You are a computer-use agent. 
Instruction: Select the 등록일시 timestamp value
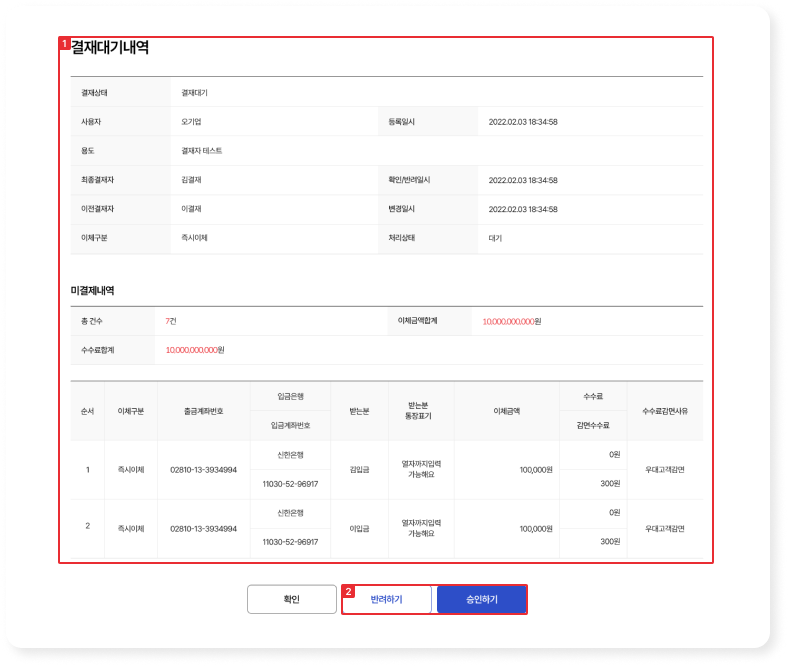pos(523,122)
